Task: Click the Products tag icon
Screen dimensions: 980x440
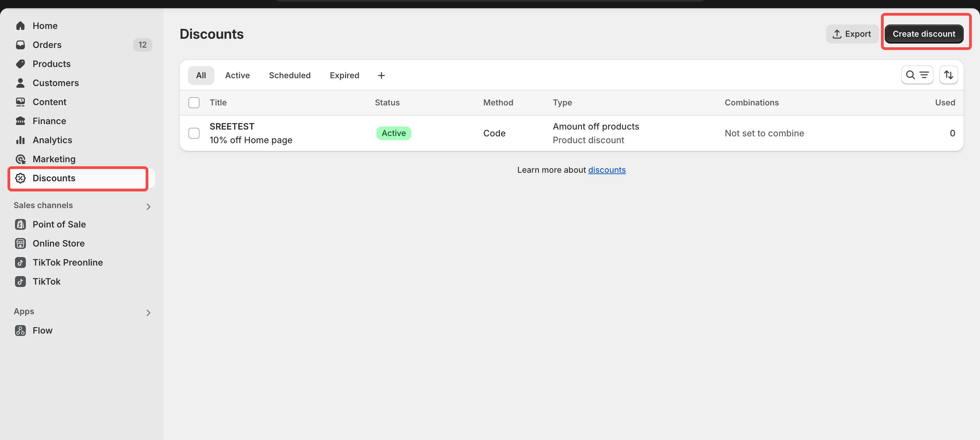Action: (20, 64)
